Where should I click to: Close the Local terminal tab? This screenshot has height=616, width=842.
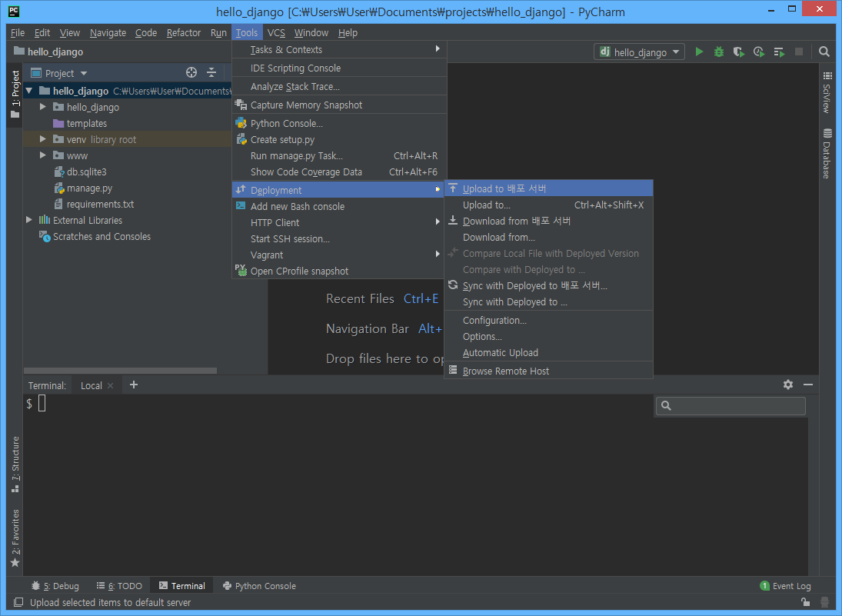pyautogui.click(x=110, y=385)
